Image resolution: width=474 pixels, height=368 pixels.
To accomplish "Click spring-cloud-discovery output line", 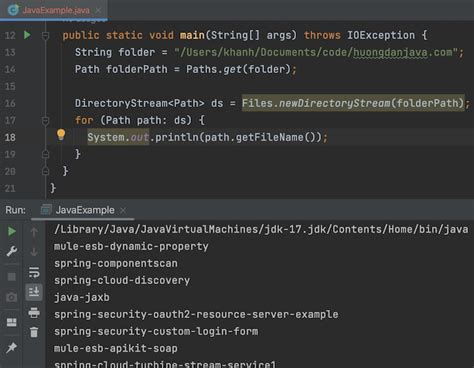I will coord(122,280).
